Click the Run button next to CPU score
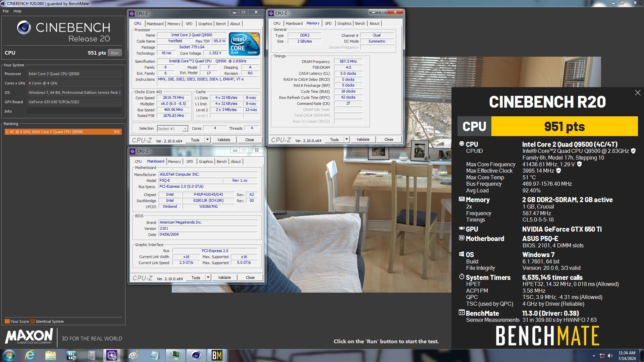Screen dimensions: 644x362 (x=114, y=53)
